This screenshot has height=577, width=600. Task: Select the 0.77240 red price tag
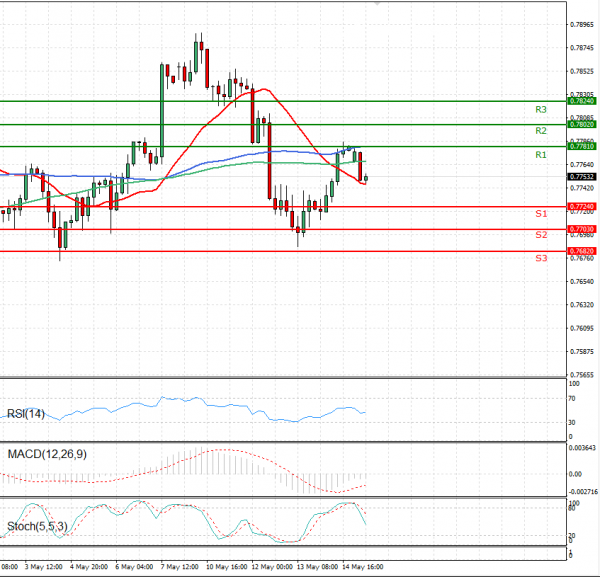582,207
